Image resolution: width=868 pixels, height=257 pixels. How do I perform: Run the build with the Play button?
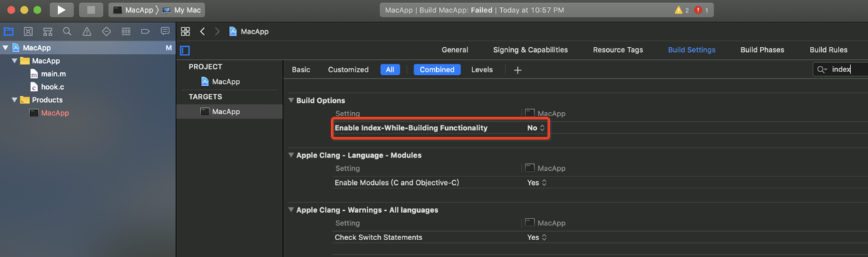61,10
